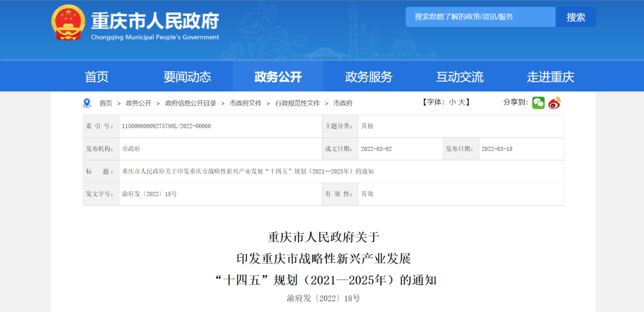The image size is (644, 312).
Task: Open the 互动交流 navigation tab
Action: (x=460, y=76)
